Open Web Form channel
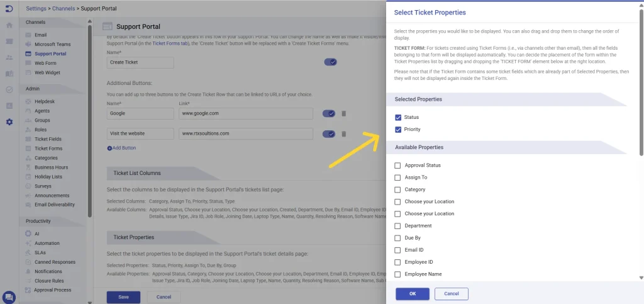Viewport: 644px width, 304px height. coord(45,63)
